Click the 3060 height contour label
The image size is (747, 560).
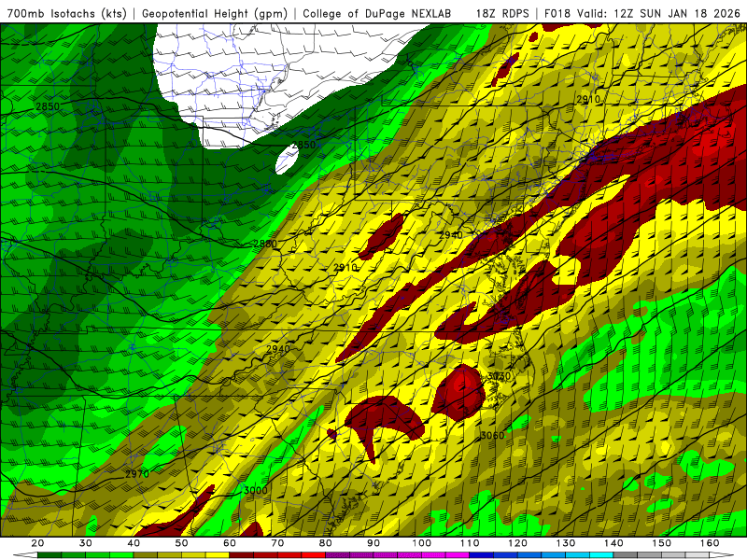[x=492, y=435]
